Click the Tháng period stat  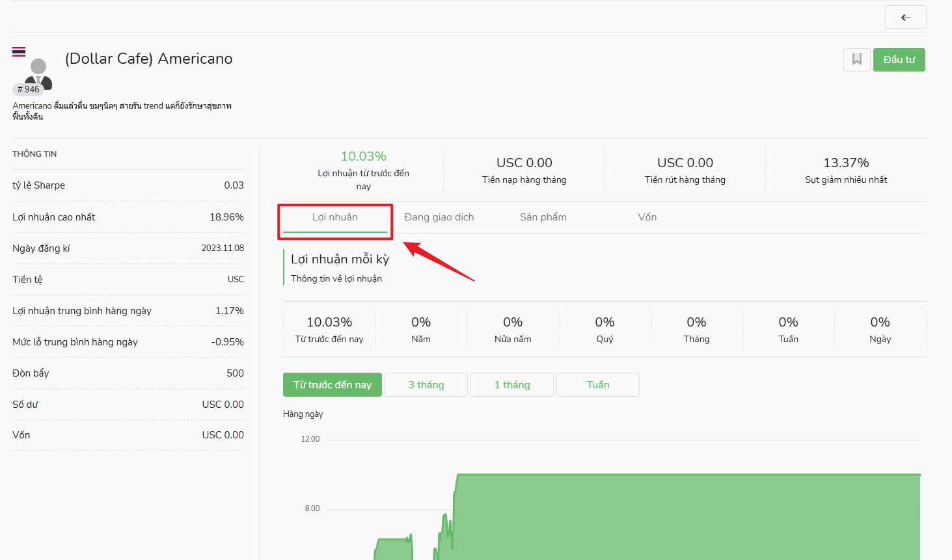pyautogui.click(x=696, y=329)
